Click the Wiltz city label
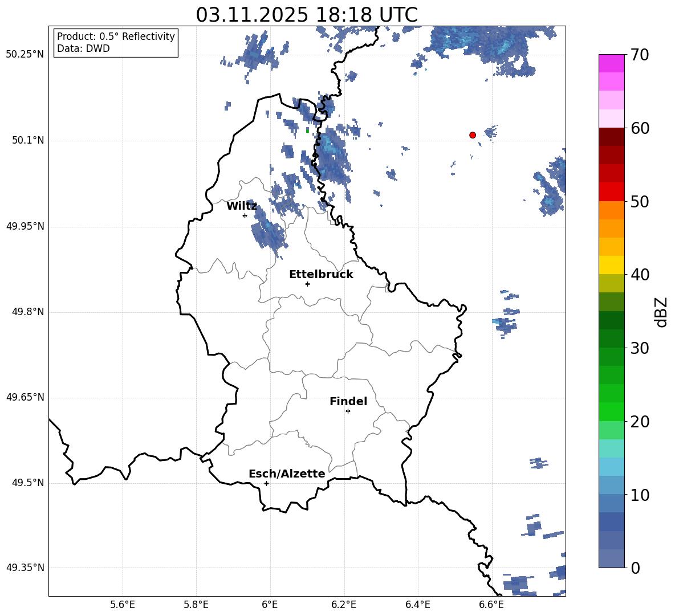The height and width of the screenshot is (616, 675). coord(242,206)
